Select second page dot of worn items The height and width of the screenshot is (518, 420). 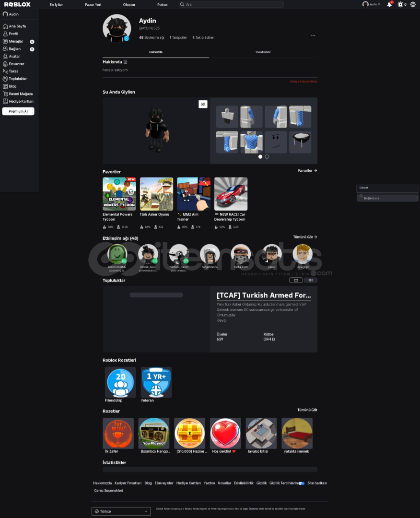click(x=267, y=156)
